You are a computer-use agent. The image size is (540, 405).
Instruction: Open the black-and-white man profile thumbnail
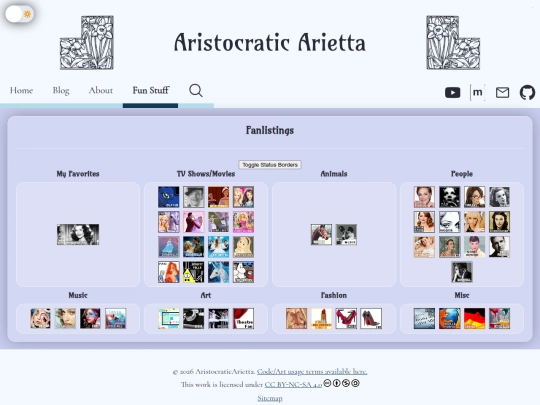point(499,247)
